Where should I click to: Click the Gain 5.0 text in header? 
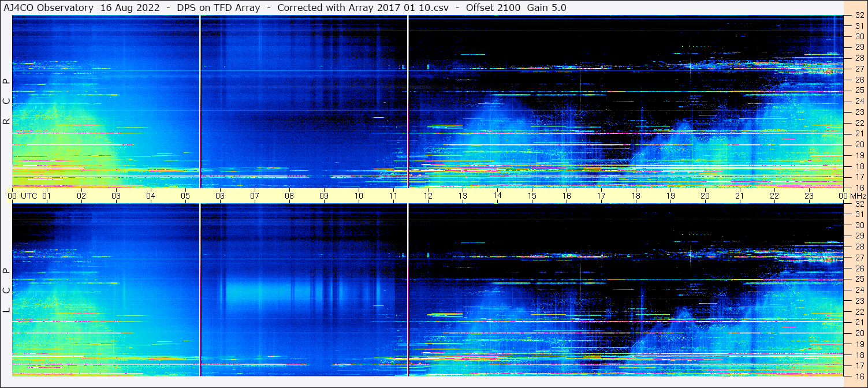[546, 8]
